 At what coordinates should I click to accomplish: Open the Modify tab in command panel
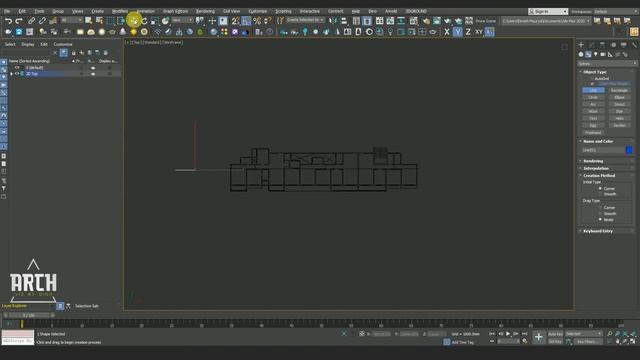(592, 45)
